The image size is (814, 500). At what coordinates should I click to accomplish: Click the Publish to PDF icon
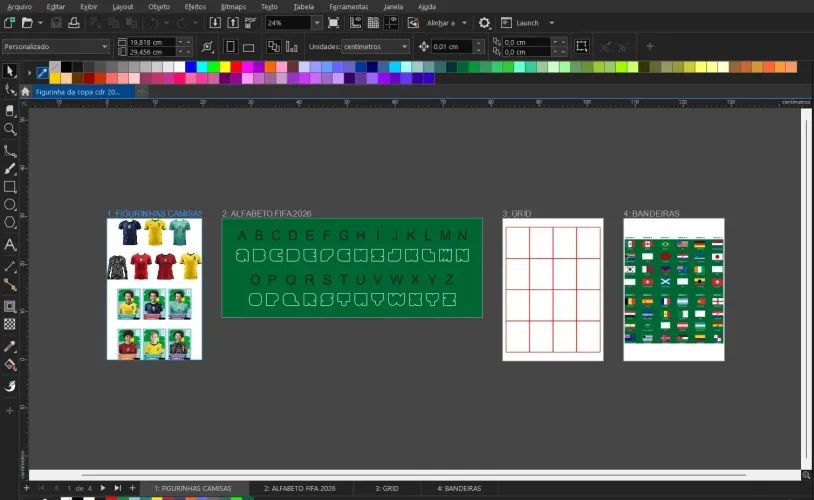tap(251, 23)
